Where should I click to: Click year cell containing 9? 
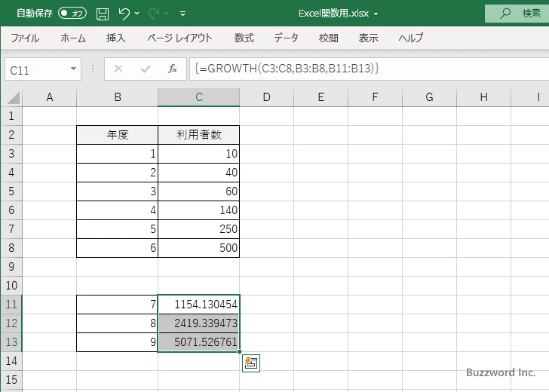118,342
